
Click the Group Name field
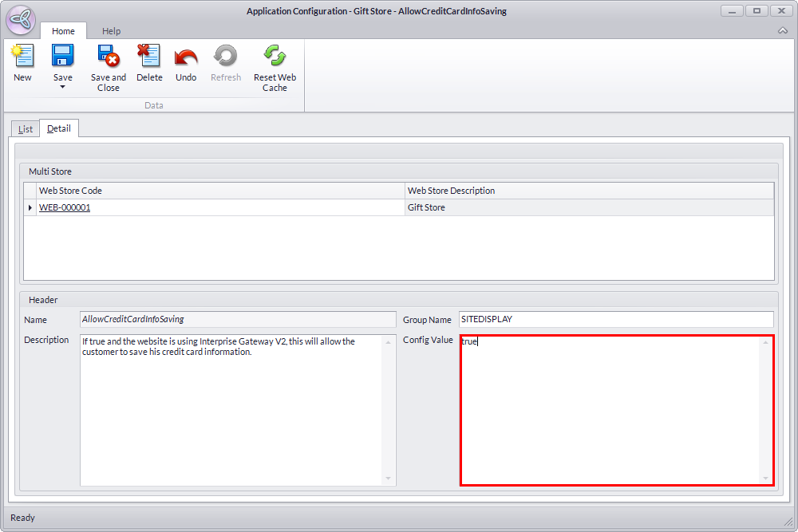point(616,319)
